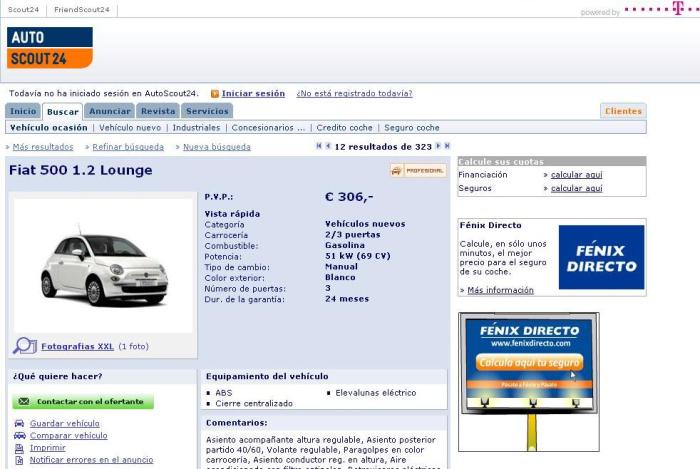The width and height of the screenshot is (700, 469).
Task: Click calcular aquí for Financiación
Action: coord(576,175)
